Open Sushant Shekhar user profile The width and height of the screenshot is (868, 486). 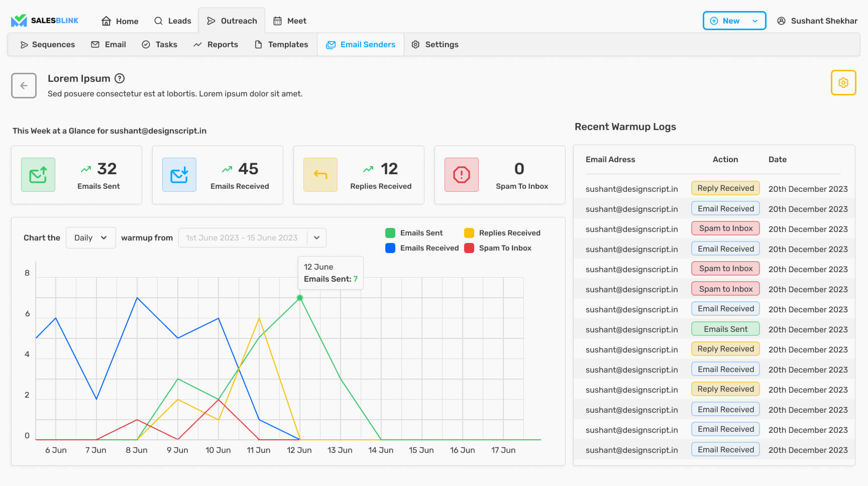tap(817, 21)
